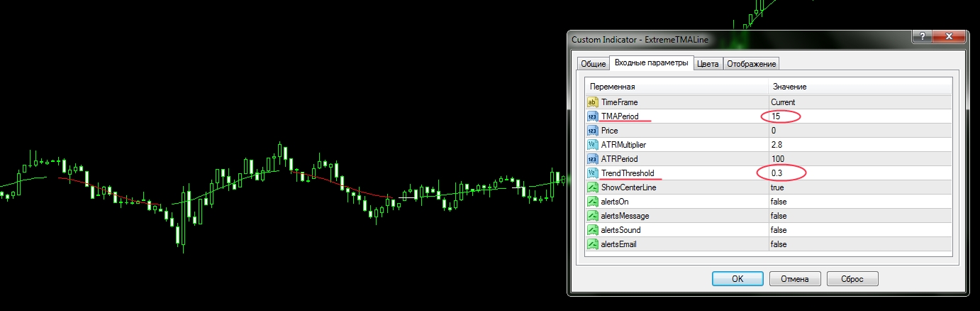The image size is (980, 311).
Task: Click the TMAPeriod integer type icon
Action: click(x=593, y=116)
